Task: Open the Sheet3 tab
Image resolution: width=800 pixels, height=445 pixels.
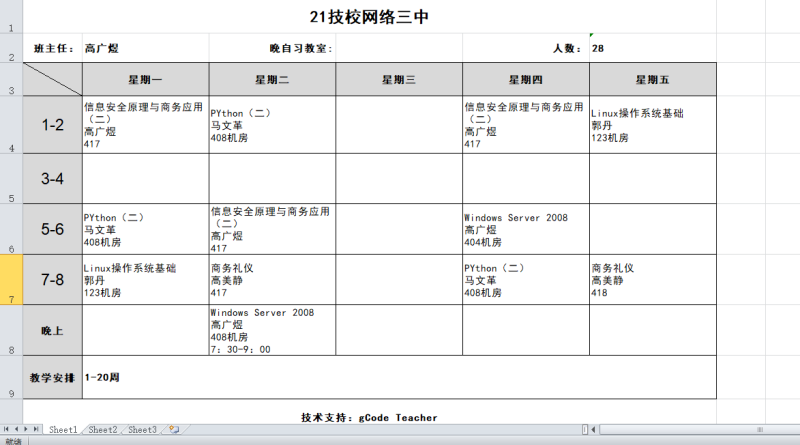Action: click(x=141, y=429)
